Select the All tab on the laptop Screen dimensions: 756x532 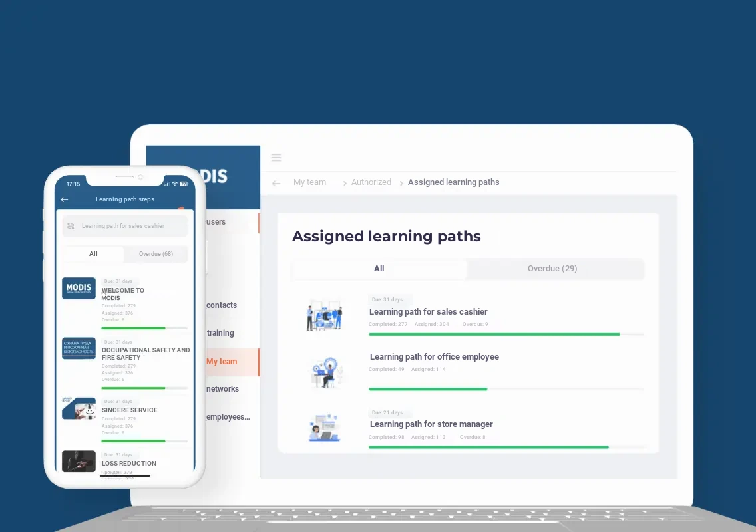click(x=379, y=269)
